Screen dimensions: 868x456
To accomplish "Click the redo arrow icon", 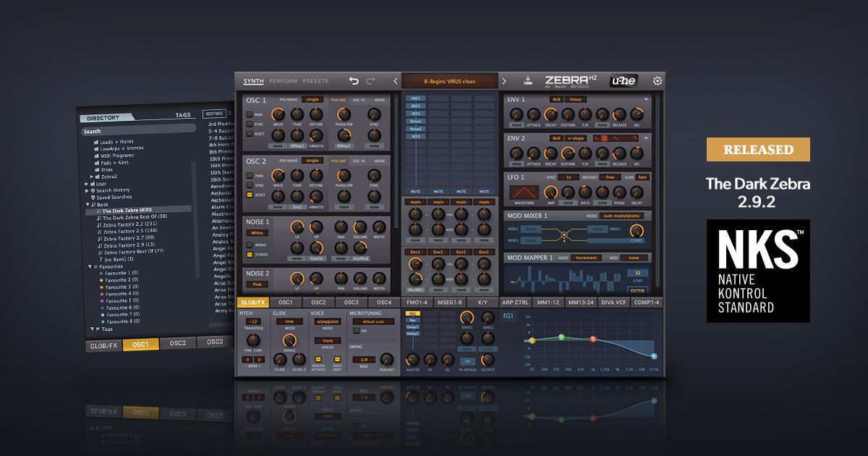I will coord(371,81).
